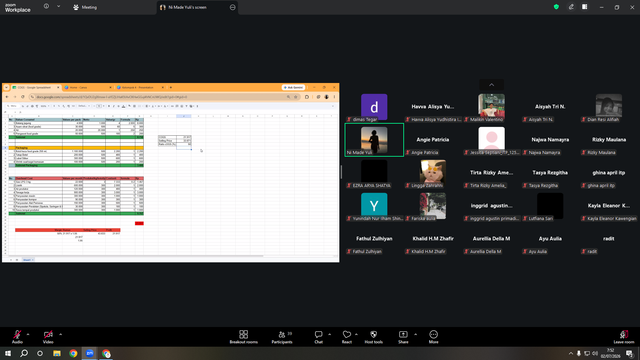Select Malkin Valentino participant thumbnail
Image resolution: width=640 pixels, height=360 pixels.
pyautogui.click(x=491, y=107)
